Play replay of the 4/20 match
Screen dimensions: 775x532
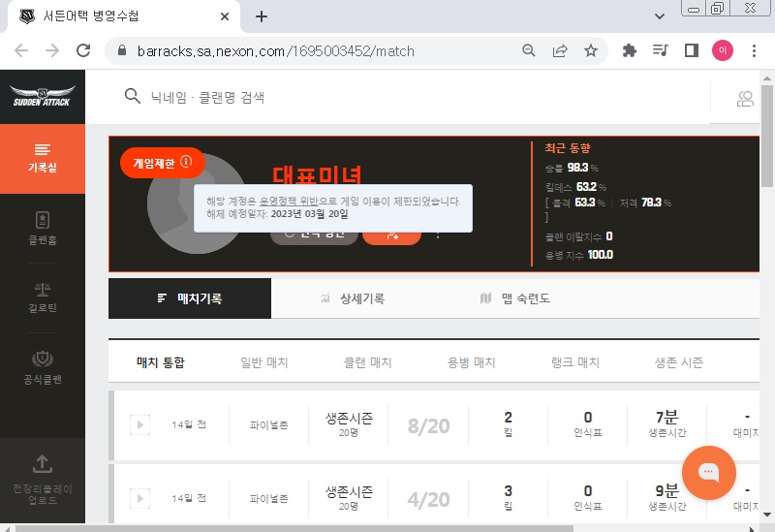pyautogui.click(x=139, y=499)
